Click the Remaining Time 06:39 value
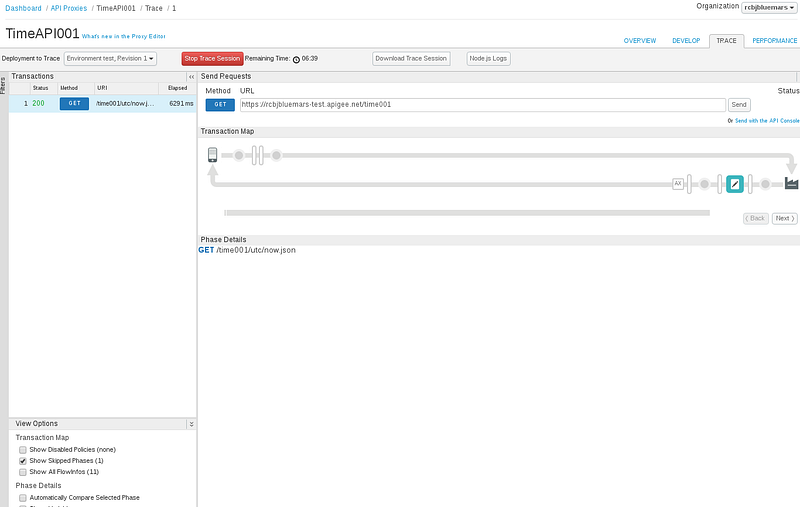 coord(310,59)
